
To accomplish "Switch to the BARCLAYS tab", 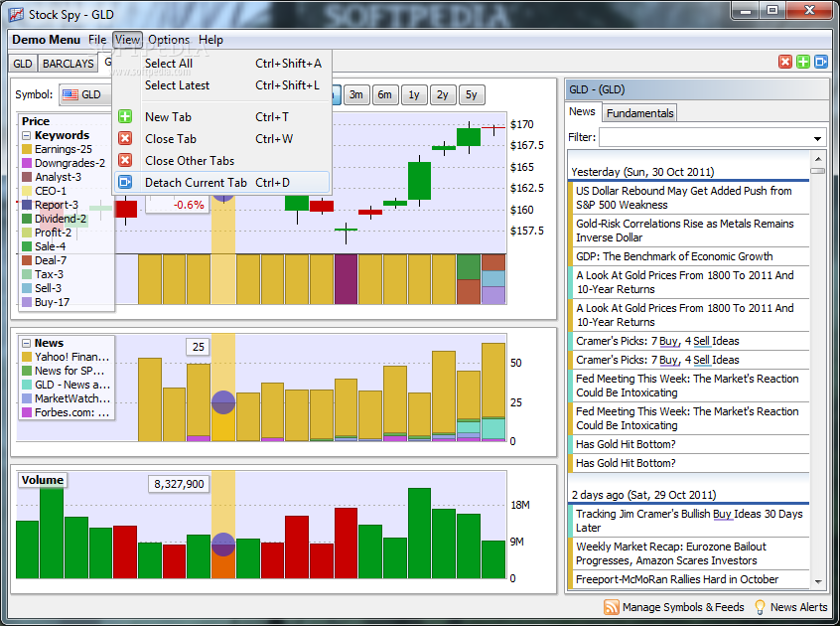I will pyautogui.click(x=69, y=64).
